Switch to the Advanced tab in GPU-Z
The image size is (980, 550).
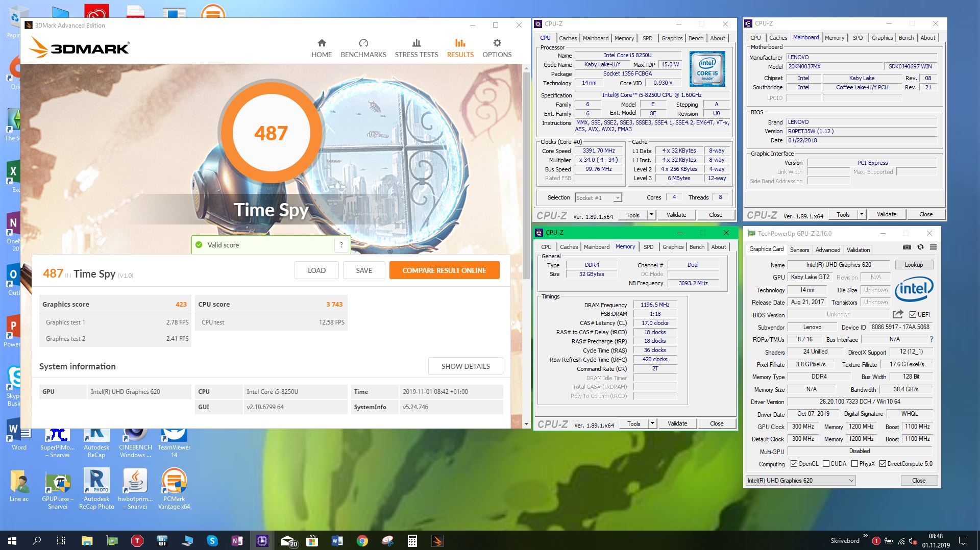coord(827,250)
